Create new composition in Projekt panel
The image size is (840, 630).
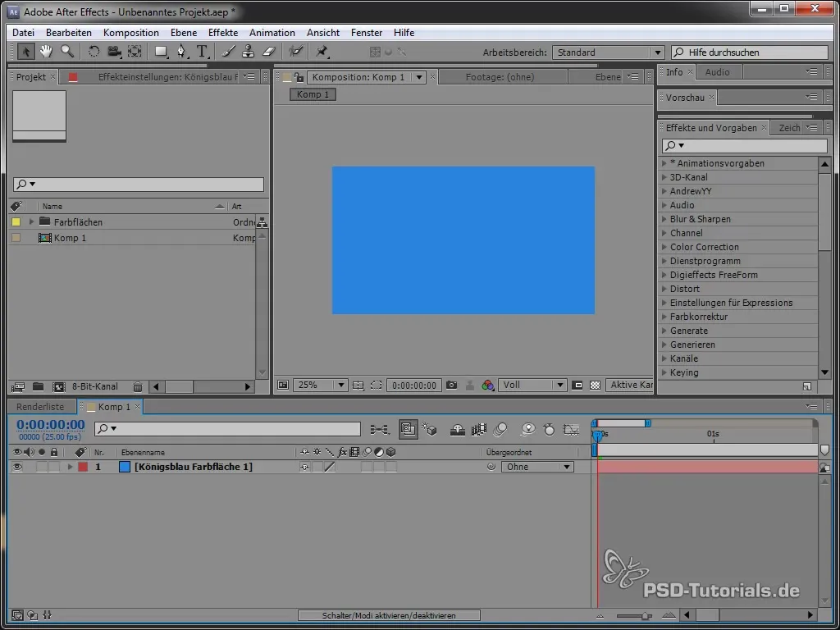coord(58,386)
